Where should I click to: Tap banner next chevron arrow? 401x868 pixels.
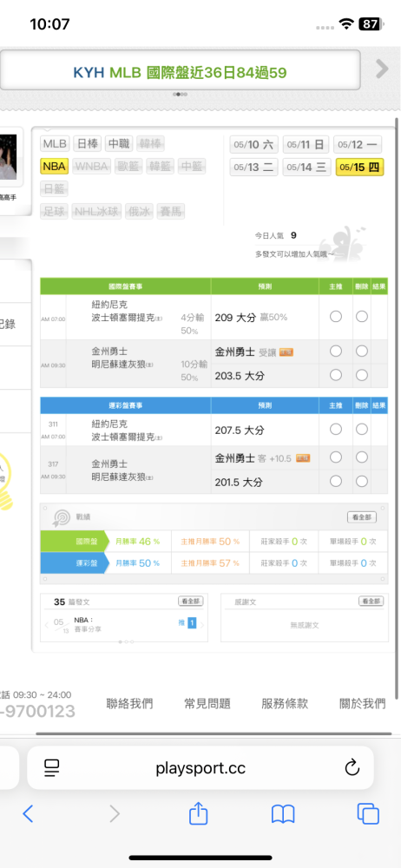click(382, 69)
